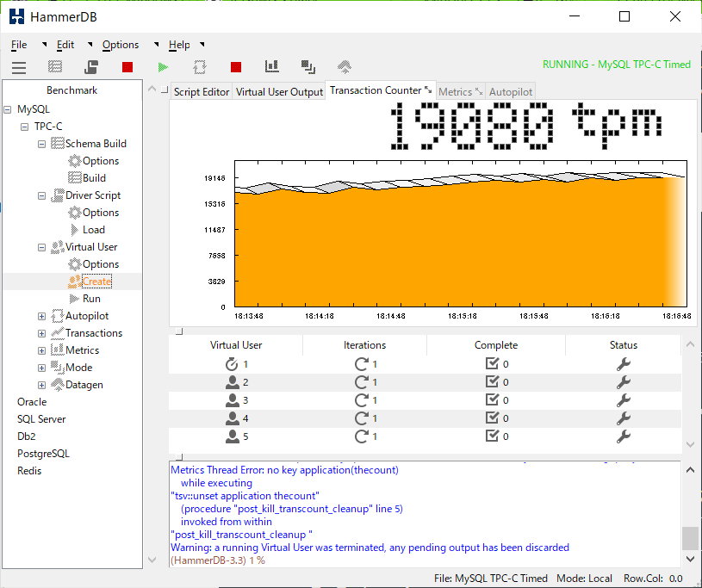Screen dimensions: 702x588
Task: Collapse the TPC-C tree node
Action: [x=25, y=127]
